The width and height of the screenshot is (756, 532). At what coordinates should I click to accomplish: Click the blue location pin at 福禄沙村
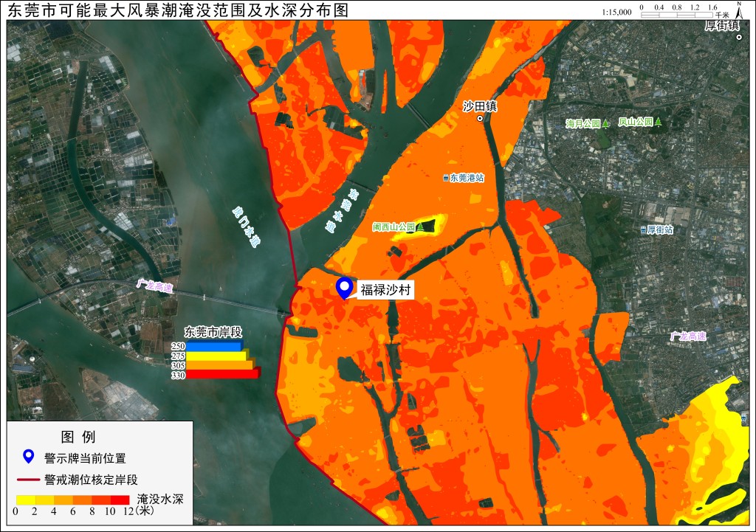point(344,289)
